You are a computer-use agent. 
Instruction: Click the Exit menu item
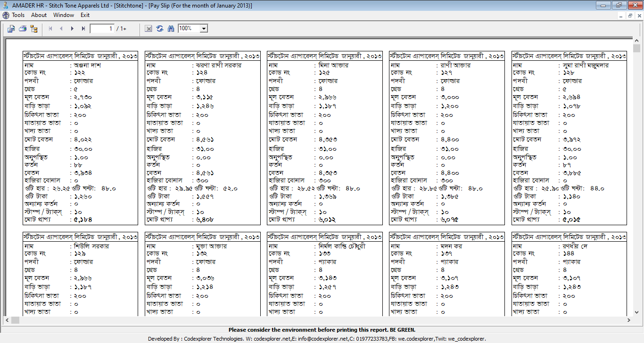click(85, 15)
